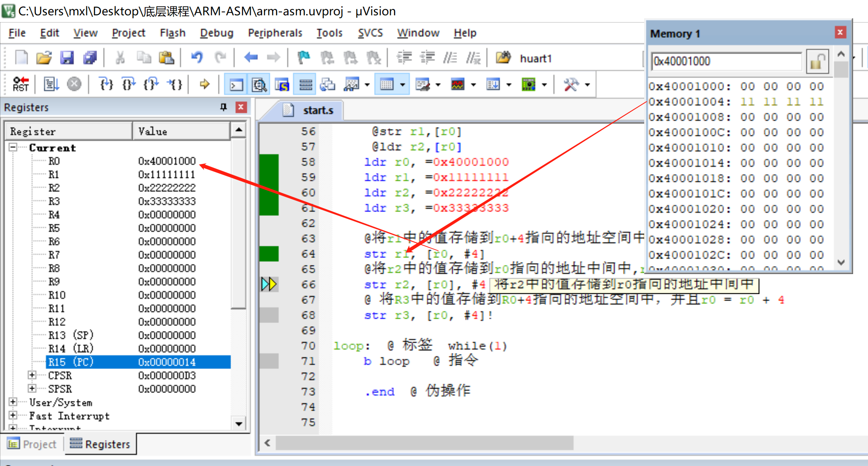Click the Undo toolbar icon

pos(197,57)
